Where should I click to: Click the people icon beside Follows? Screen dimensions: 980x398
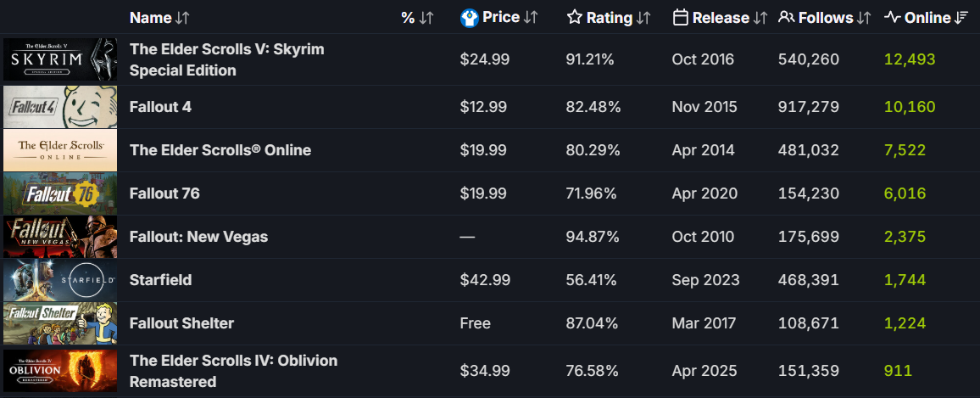pyautogui.click(x=786, y=18)
